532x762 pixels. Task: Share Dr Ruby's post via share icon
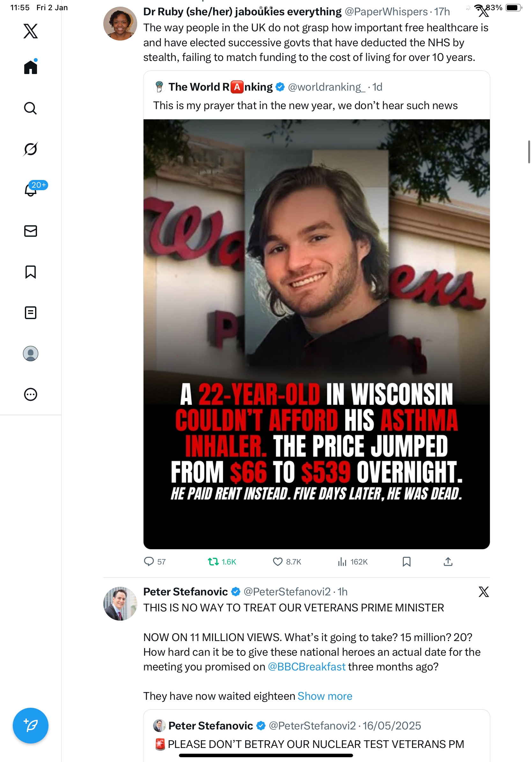(x=448, y=562)
